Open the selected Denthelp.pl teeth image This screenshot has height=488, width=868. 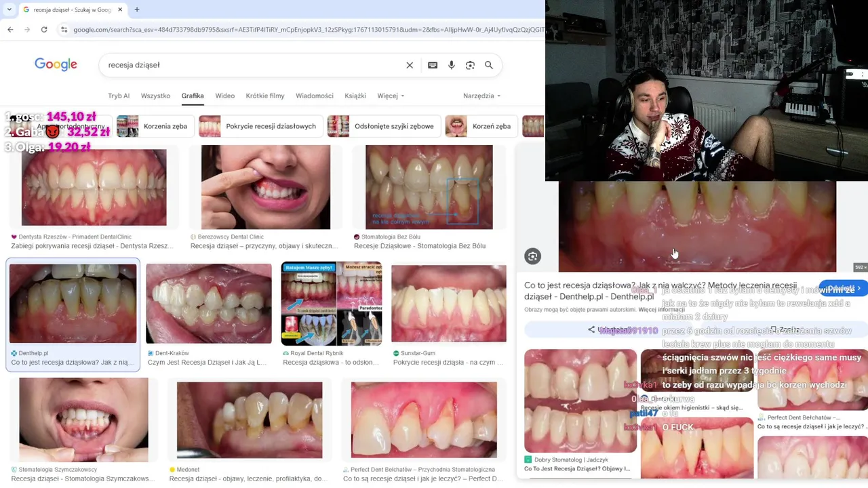[73, 304]
